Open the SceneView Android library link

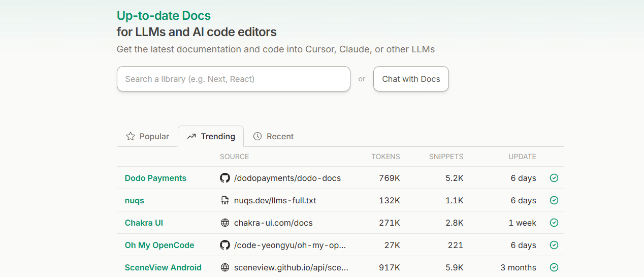[163, 267]
